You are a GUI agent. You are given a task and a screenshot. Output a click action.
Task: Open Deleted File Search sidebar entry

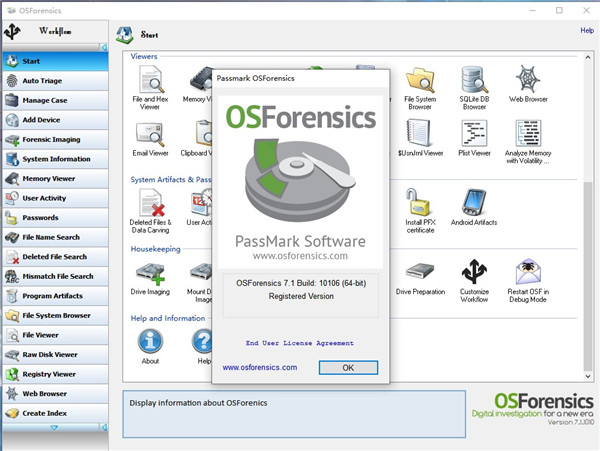pyautogui.click(x=55, y=257)
